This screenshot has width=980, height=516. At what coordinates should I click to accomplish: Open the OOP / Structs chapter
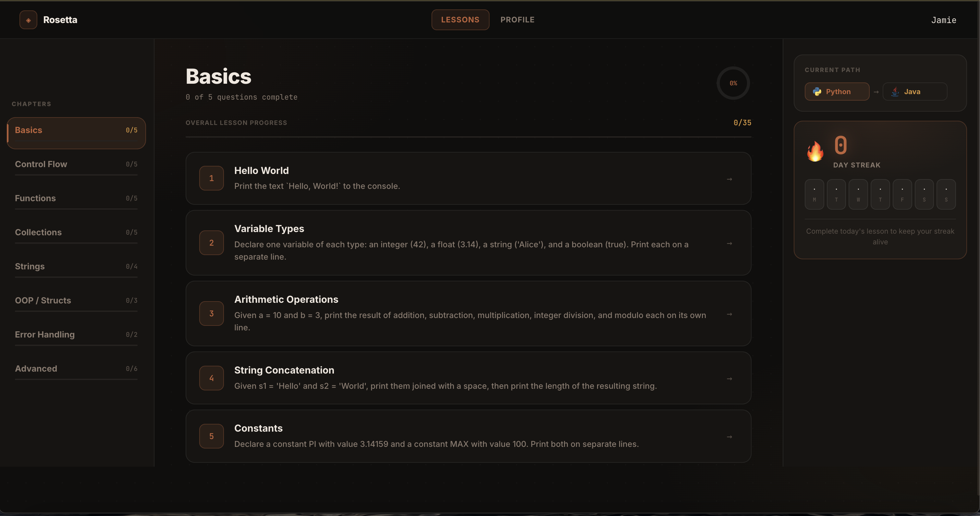click(76, 301)
